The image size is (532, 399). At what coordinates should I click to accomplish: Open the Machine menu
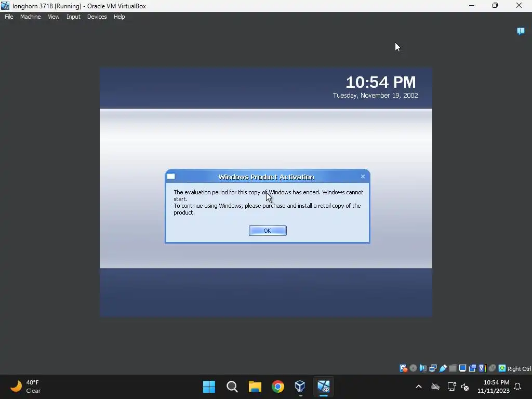(30, 17)
